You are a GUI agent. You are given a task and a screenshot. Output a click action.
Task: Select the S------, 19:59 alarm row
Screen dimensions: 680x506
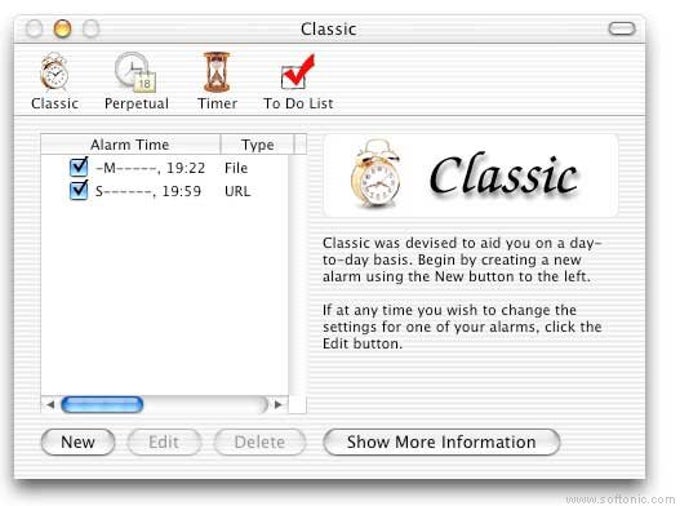click(165, 191)
